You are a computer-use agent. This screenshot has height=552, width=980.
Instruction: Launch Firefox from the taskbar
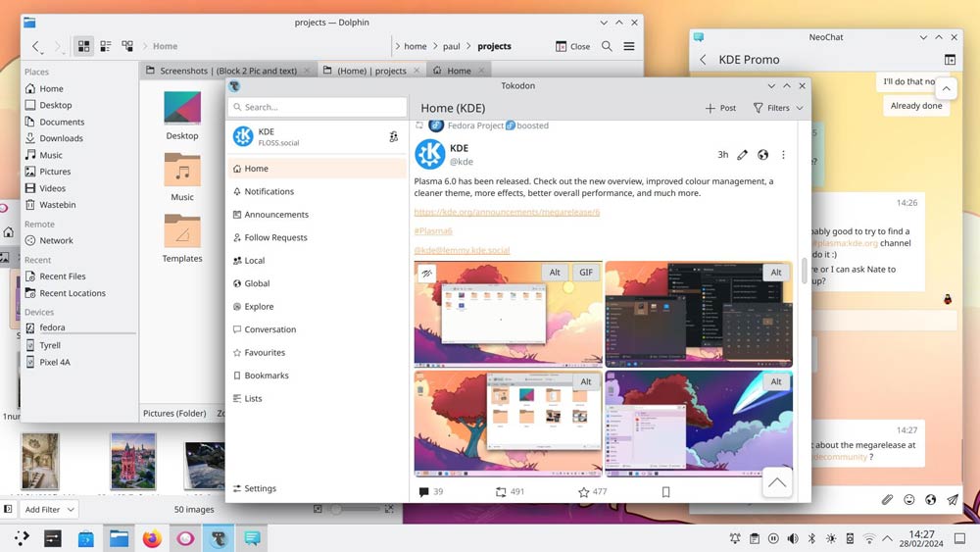(x=151, y=538)
